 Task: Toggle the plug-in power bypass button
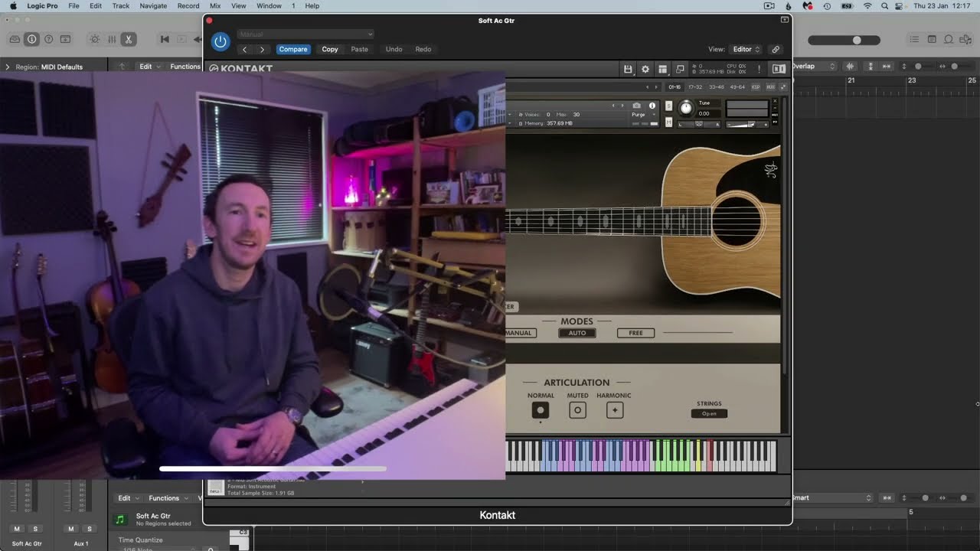pos(220,41)
